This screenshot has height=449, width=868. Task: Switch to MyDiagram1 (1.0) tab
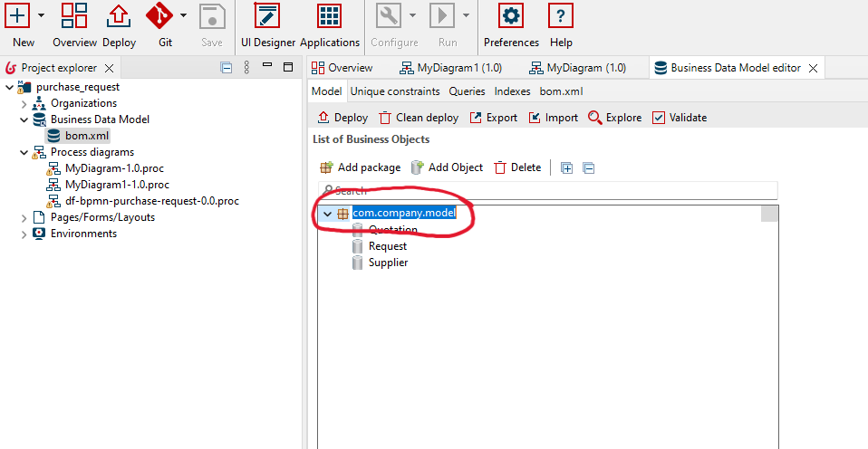[x=450, y=68]
